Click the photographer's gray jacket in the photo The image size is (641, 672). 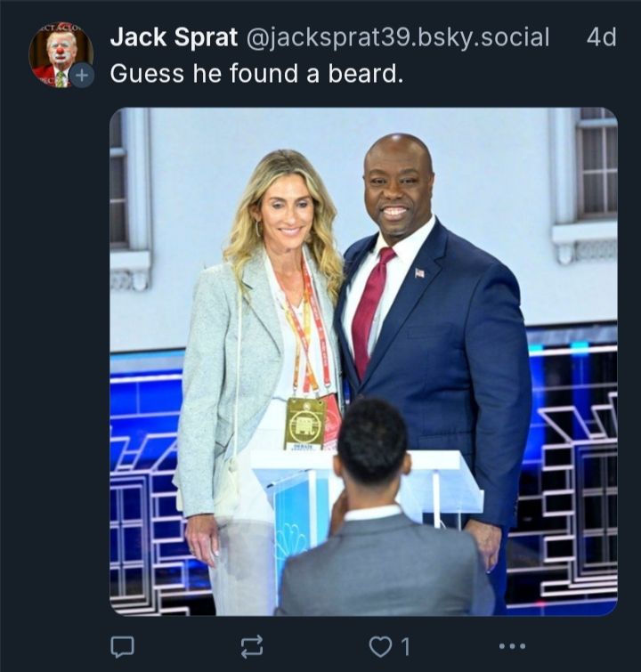pos(383,565)
